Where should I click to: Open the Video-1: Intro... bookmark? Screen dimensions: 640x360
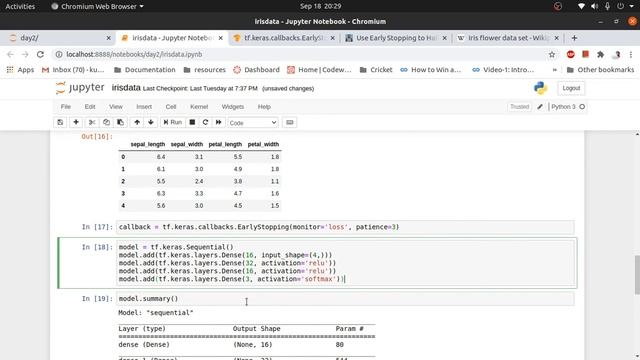coord(503,70)
